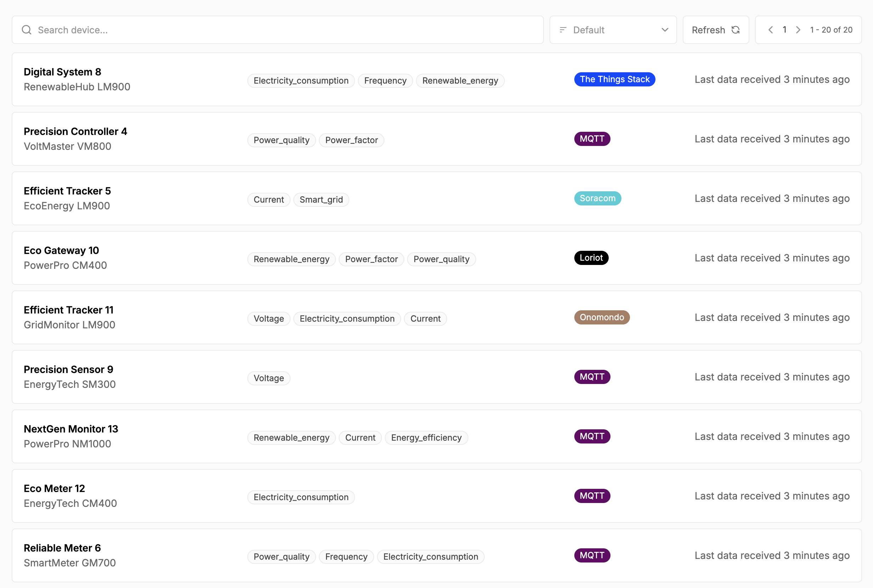Go to next page arrow

[798, 30]
